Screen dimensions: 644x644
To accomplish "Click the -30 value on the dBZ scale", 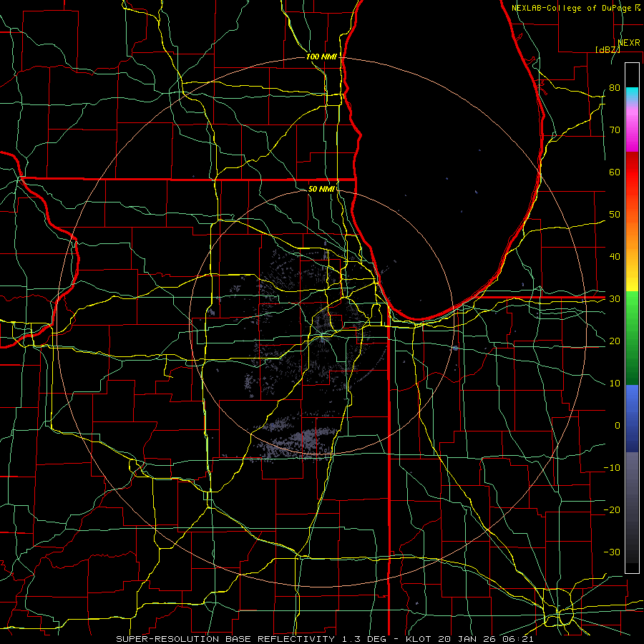I will (612, 552).
